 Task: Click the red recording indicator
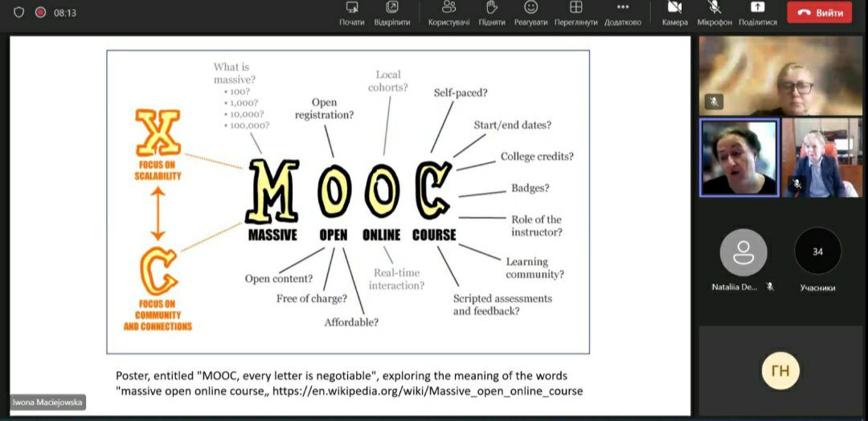(x=40, y=13)
